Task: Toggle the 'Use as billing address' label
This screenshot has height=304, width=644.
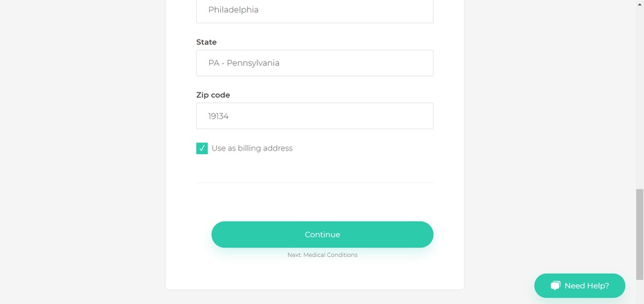Action: (x=252, y=148)
